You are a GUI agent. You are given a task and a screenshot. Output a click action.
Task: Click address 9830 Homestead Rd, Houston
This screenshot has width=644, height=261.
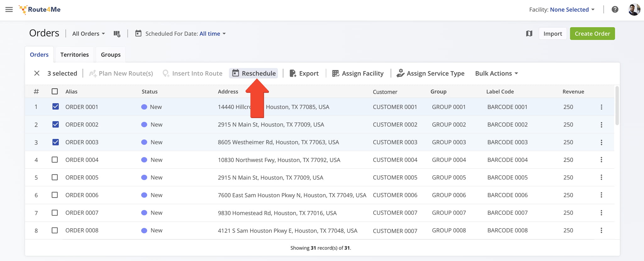pyautogui.click(x=277, y=213)
